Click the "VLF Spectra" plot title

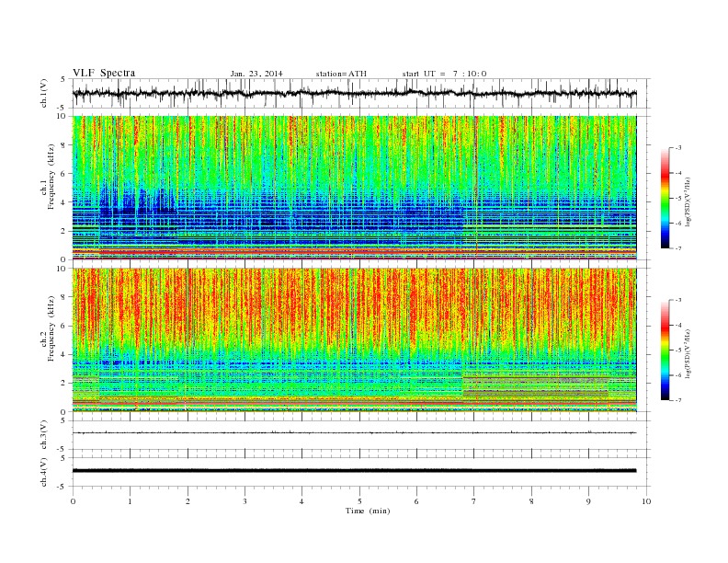click(x=104, y=73)
